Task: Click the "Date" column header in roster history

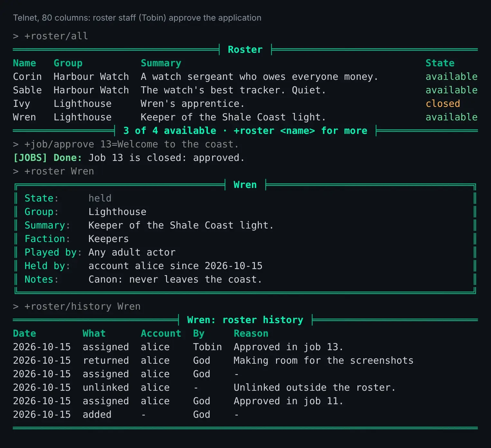Action: coord(24,333)
